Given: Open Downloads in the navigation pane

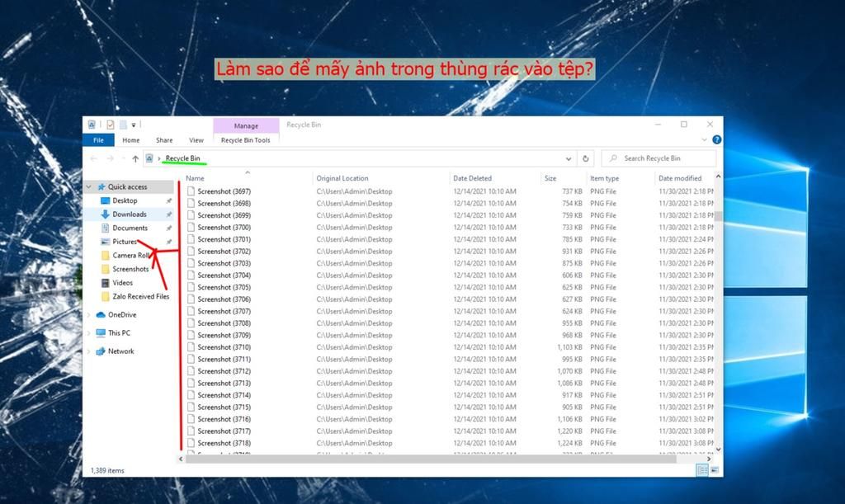Looking at the screenshot, I should (130, 214).
